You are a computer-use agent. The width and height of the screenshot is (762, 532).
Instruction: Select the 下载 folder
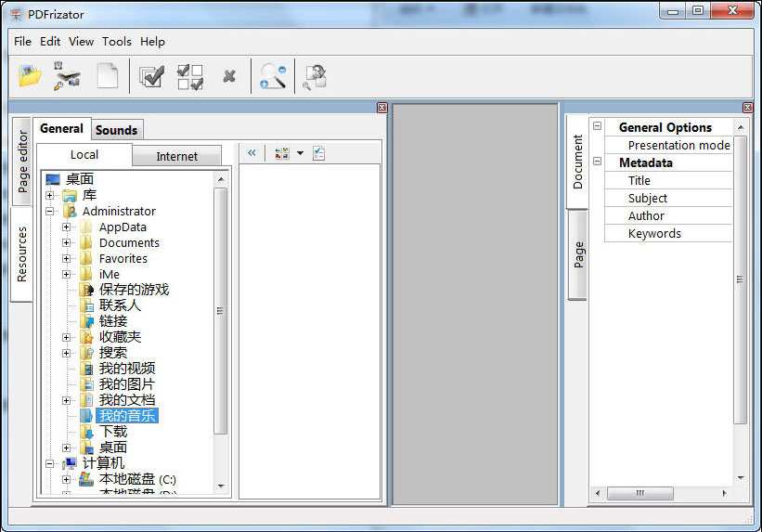coord(112,432)
